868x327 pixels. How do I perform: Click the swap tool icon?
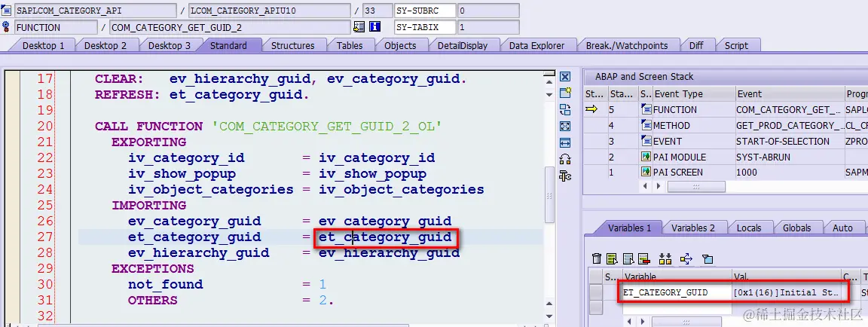tap(565, 109)
